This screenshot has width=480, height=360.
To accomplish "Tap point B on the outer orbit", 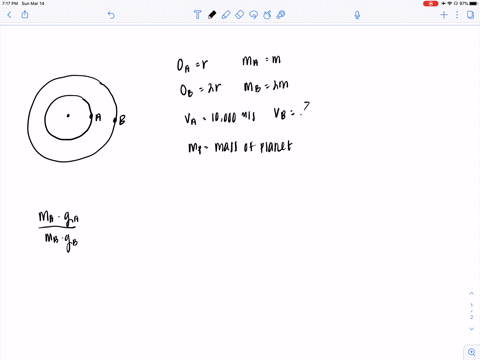I will point(115,120).
